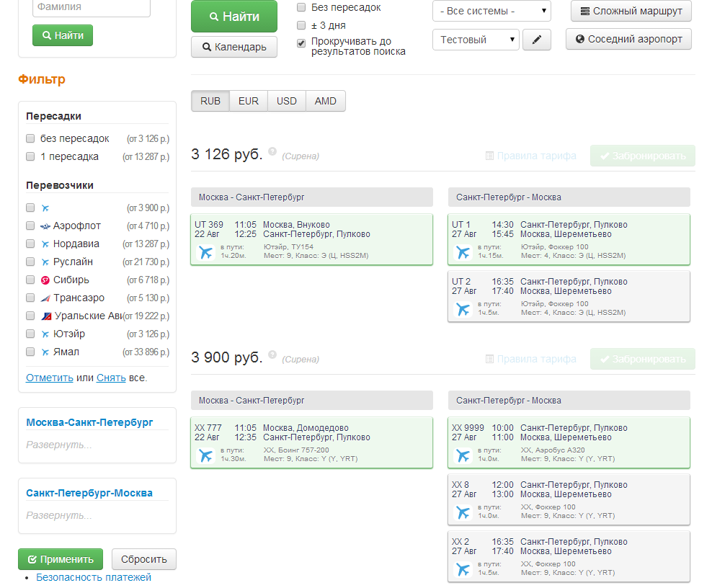Image resolution: width=712 pixels, height=588 pixels.
Task: Click the Уральские Авиалинии airline logo
Action: 46,316
